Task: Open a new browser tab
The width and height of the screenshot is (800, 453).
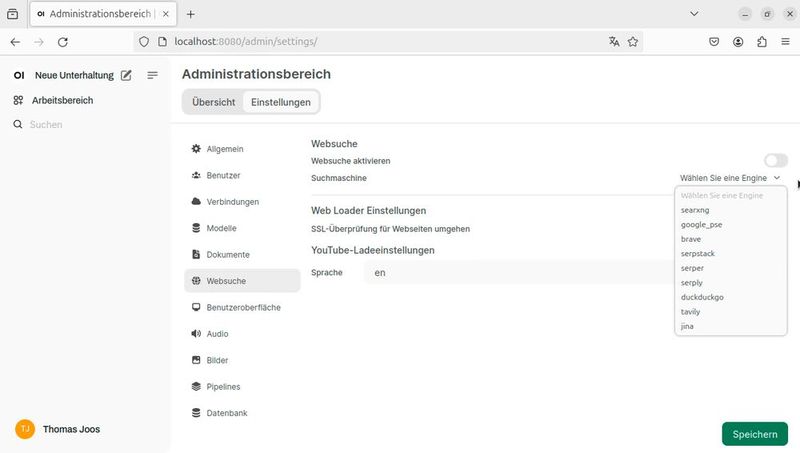Action: [190, 14]
